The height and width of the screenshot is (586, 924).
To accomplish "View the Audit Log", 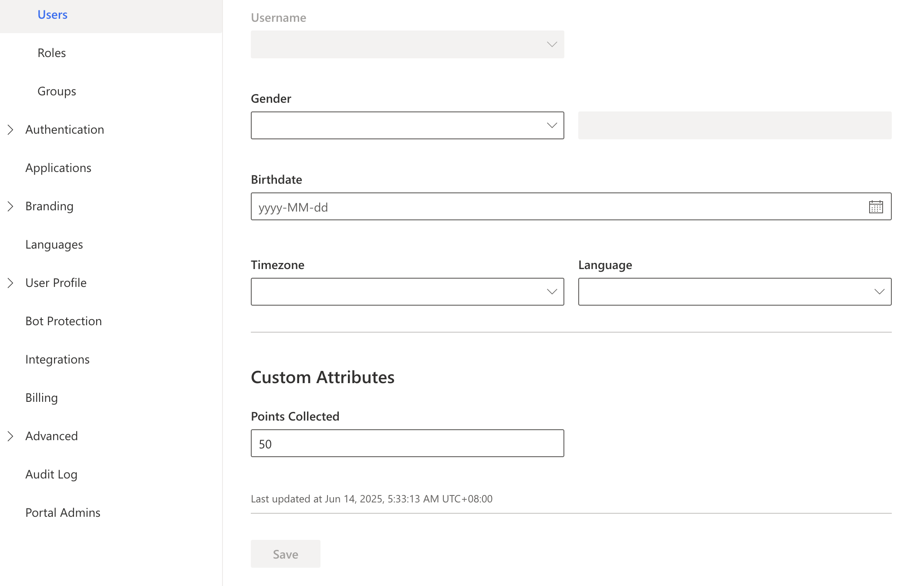I will coord(51,475).
